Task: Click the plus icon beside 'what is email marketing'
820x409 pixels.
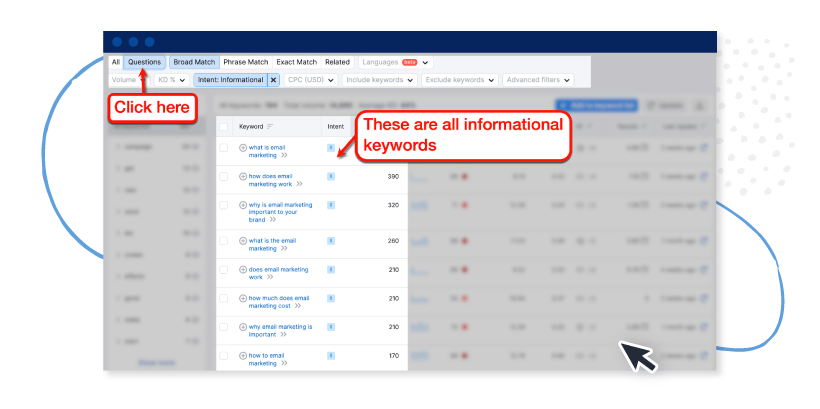Action: tap(243, 147)
